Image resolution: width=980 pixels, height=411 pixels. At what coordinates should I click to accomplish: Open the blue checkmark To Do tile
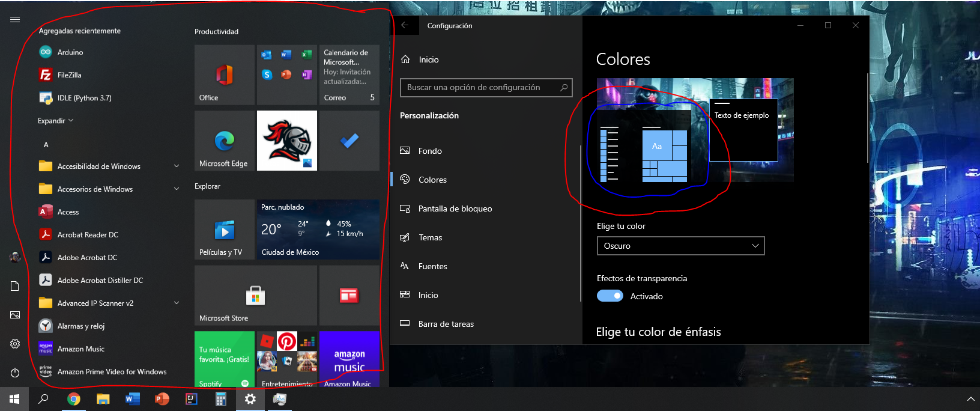[349, 141]
